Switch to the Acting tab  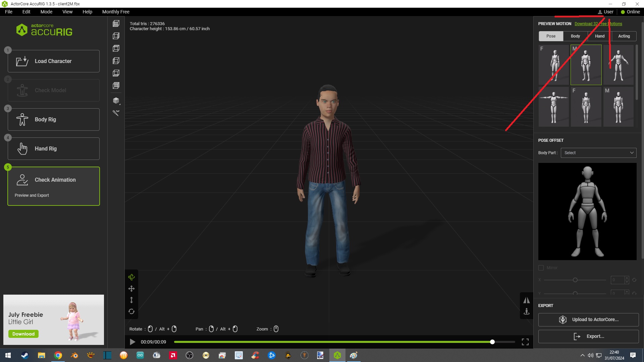click(624, 36)
